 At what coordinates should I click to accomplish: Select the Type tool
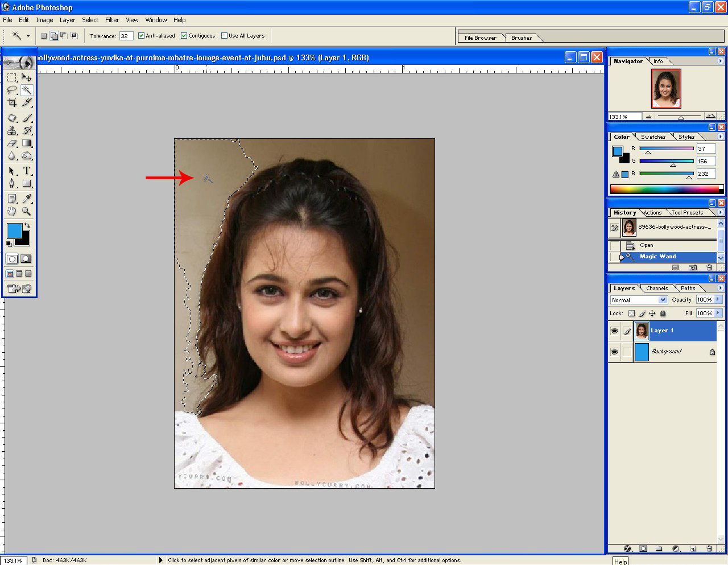point(27,171)
